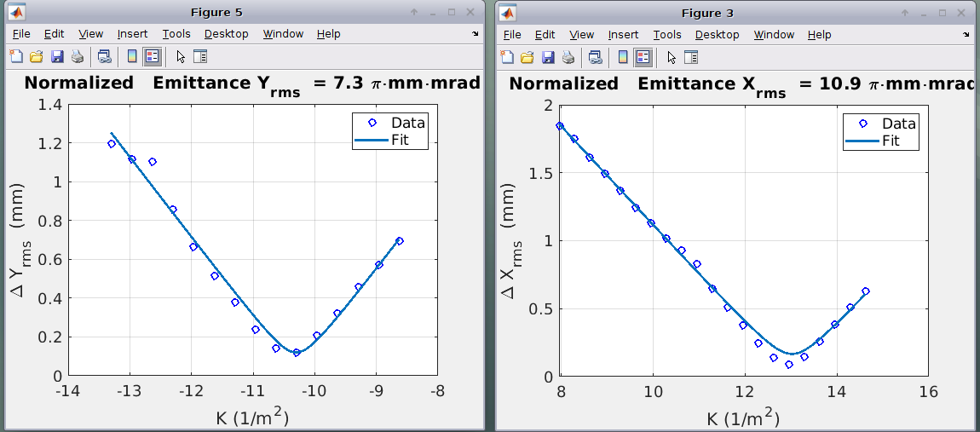This screenshot has height=432, width=980.
Task: Open Property Inspector icon in Figure 5
Action: tap(200, 57)
